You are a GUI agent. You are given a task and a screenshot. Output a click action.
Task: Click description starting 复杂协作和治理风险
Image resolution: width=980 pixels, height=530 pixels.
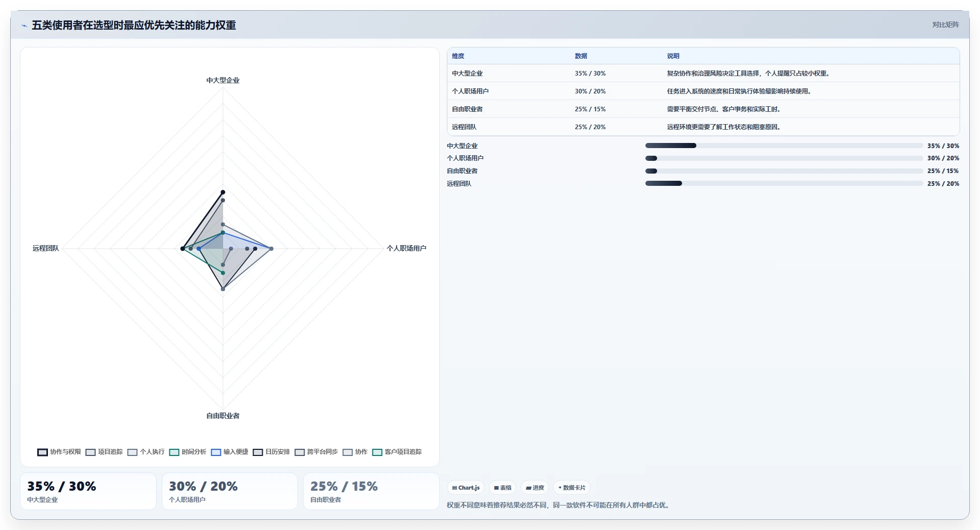point(749,74)
